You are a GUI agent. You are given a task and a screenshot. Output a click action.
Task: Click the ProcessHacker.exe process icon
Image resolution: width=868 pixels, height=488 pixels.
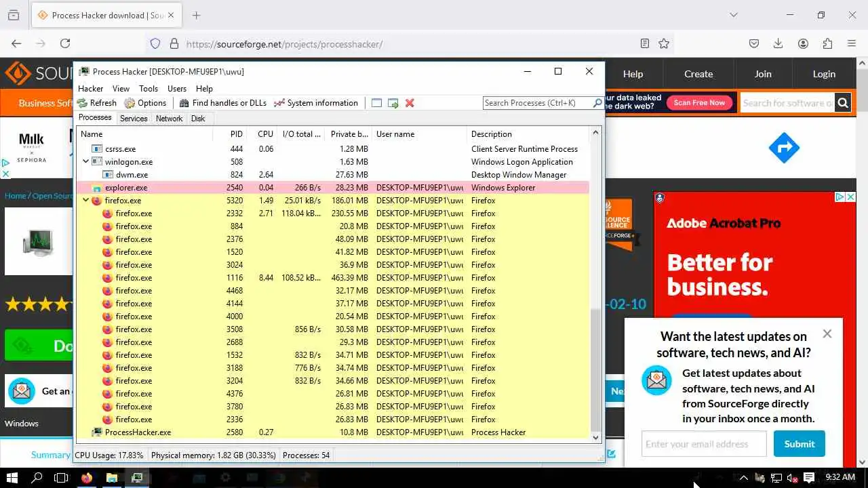[97, 432]
